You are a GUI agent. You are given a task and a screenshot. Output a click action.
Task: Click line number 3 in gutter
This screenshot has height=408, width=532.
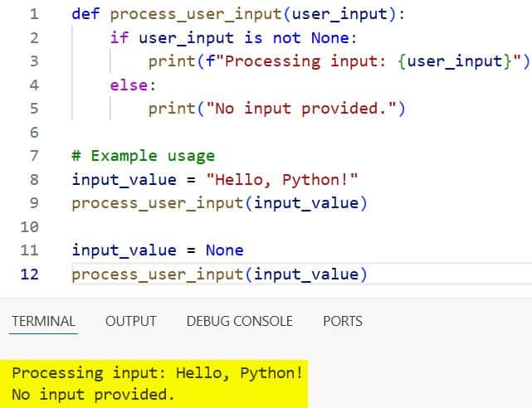pos(34,61)
